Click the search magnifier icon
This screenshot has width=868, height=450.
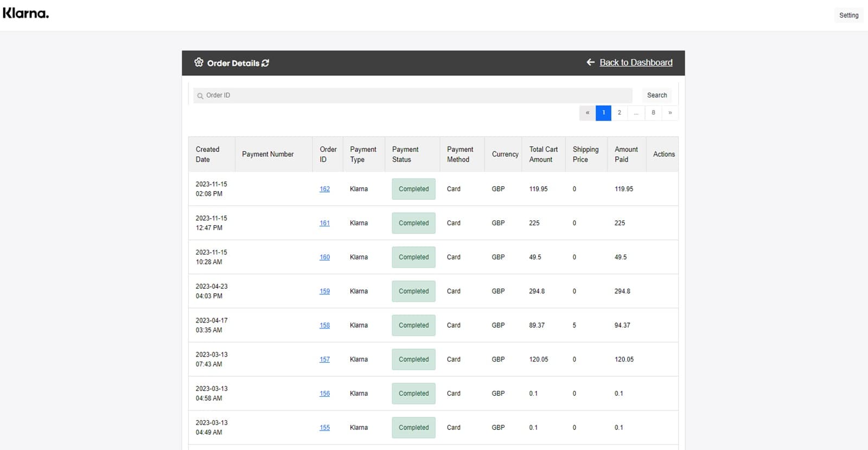200,96
